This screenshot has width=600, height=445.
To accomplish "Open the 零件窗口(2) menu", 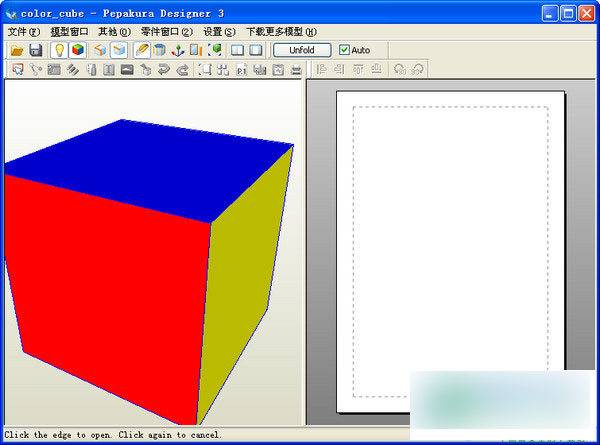I will tap(167, 32).
